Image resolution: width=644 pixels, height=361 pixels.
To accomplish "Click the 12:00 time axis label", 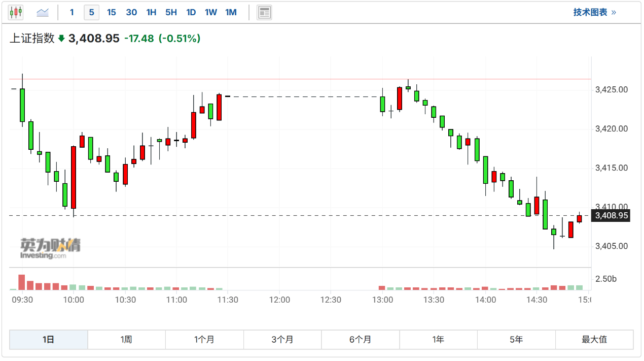I will click(279, 300).
